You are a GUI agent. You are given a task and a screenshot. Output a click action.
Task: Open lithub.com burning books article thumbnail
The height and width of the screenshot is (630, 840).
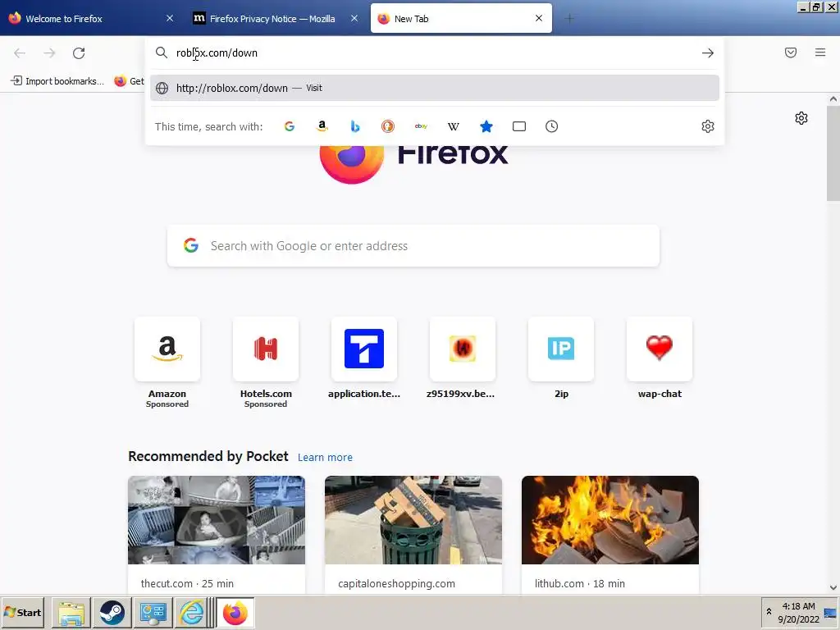coord(609,519)
